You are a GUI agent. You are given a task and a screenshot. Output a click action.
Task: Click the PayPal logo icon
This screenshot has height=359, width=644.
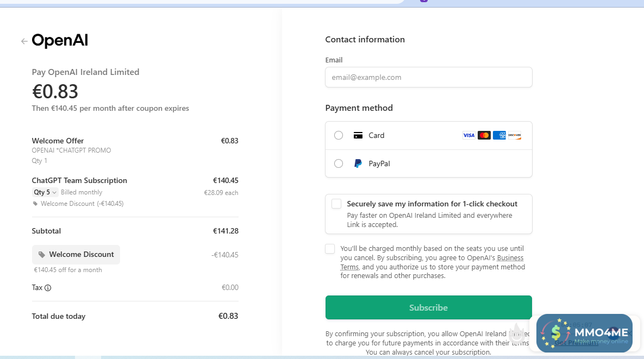pyautogui.click(x=358, y=163)
